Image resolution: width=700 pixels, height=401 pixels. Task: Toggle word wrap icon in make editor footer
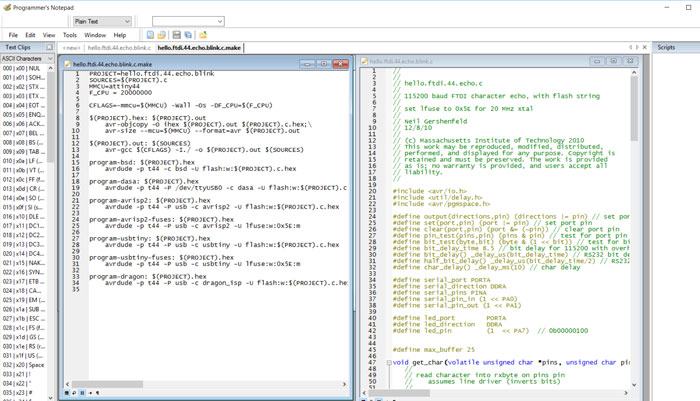point(74,393)
